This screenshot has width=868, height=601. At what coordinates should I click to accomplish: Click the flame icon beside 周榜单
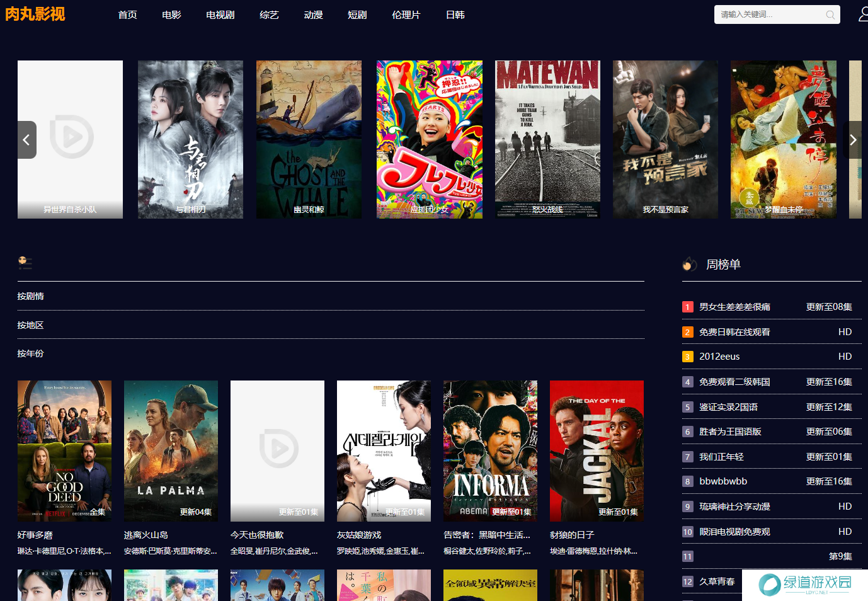(690, 265)
